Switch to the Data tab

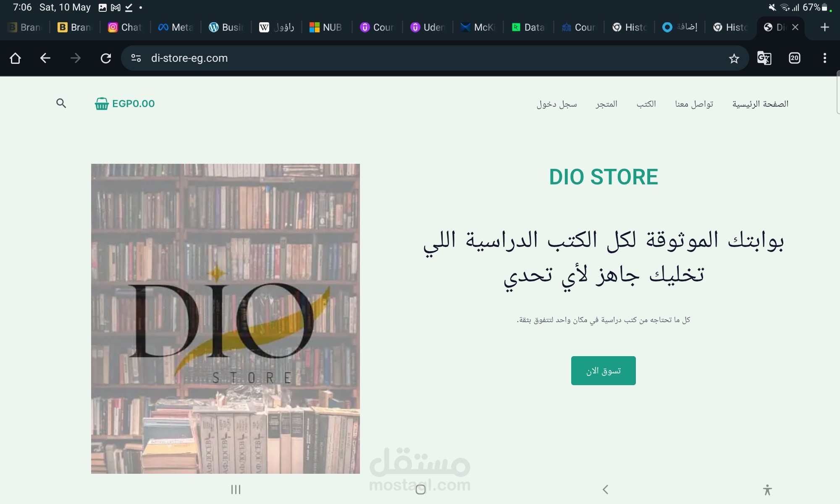tap(528, 27)
